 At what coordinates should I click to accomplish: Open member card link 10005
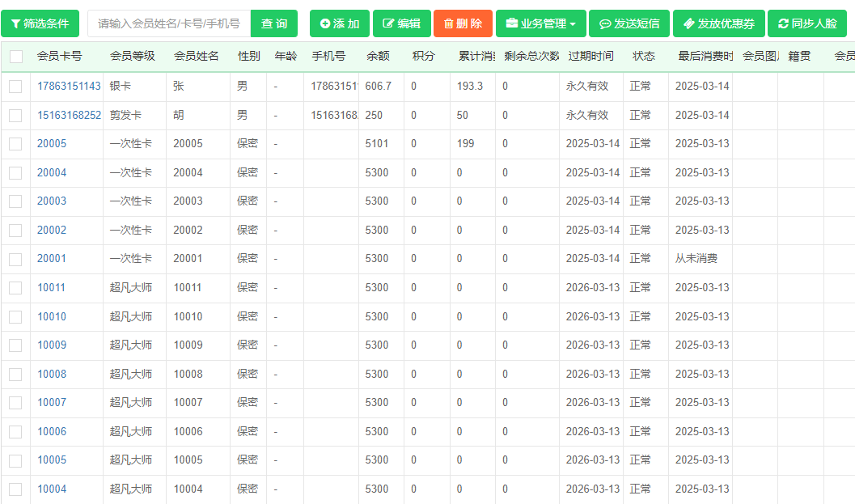point(52,460)
